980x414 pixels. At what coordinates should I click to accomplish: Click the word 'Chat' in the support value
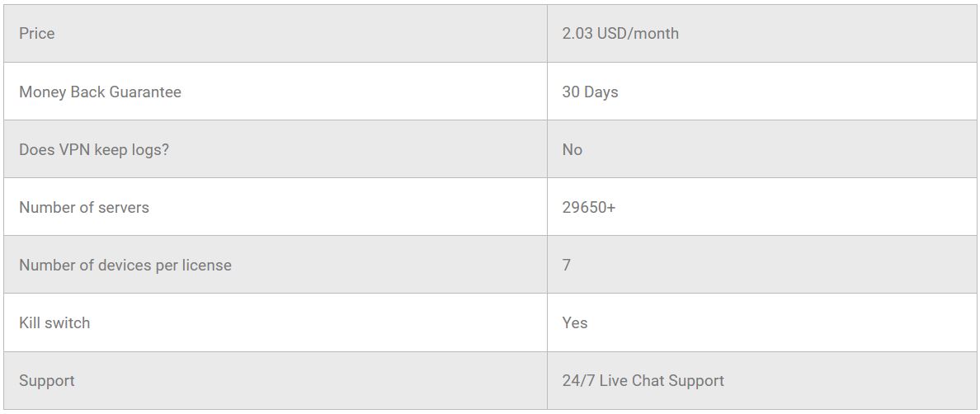coord(648,380)
